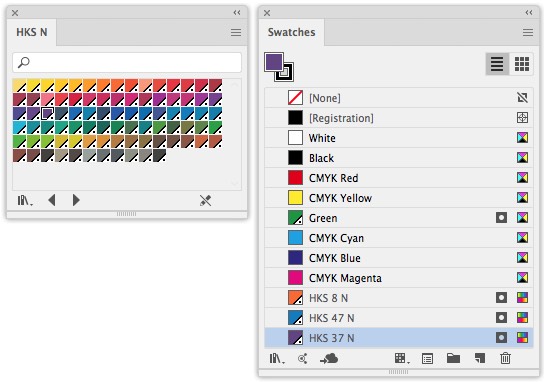Click the crossed-out eyedropper icon in HKS N

205,200
